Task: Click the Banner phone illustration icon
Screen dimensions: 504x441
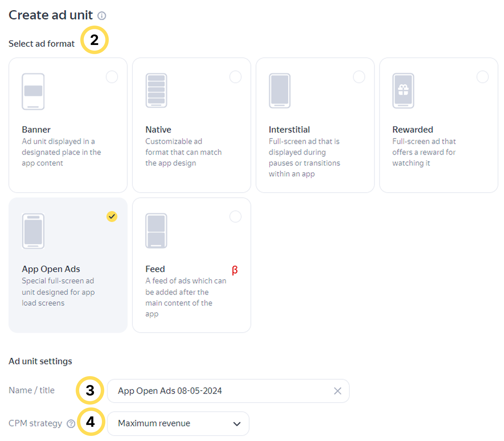Action: (33, 91)
